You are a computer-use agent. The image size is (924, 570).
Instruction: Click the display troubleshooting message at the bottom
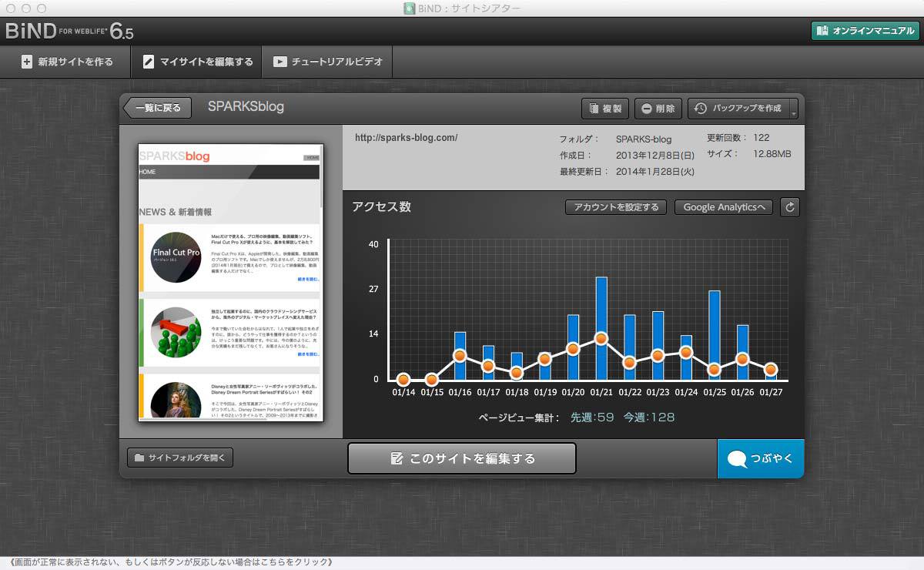[x=171, y=562]
